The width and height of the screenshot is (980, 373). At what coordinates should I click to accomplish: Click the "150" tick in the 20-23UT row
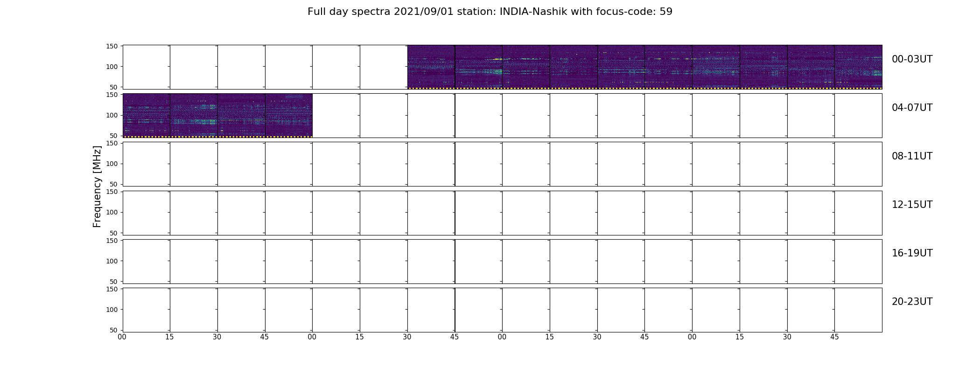coord(112,289)
